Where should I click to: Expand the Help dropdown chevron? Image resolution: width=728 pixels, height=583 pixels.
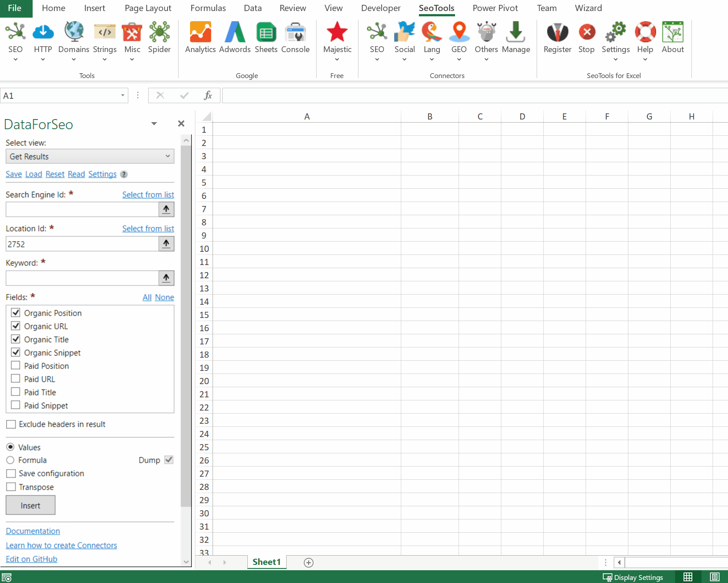pyautogui.click(x=645, y=60)
